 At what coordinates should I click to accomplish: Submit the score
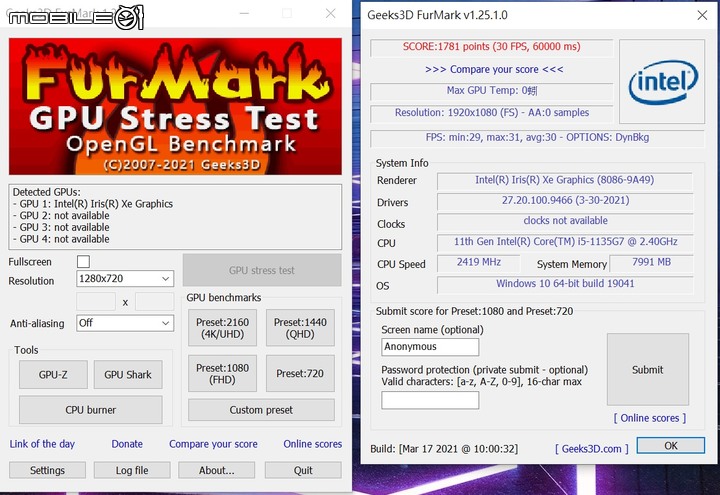click(x=647, y=369)
